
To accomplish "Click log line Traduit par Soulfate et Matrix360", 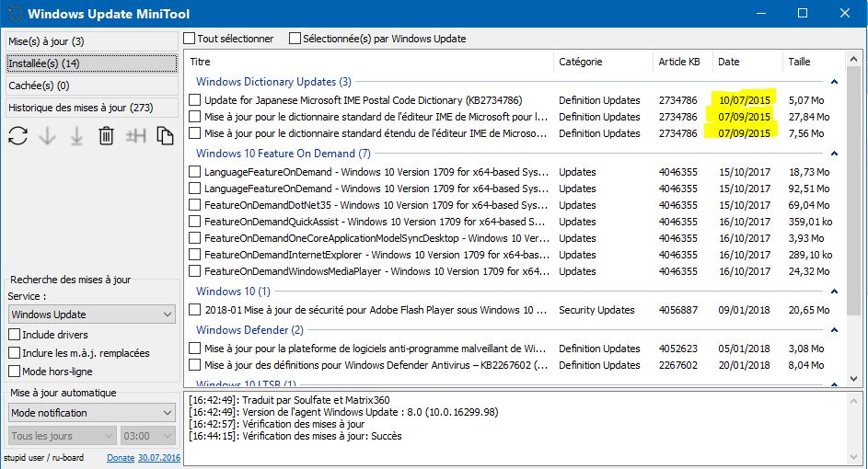I will 289,400.
